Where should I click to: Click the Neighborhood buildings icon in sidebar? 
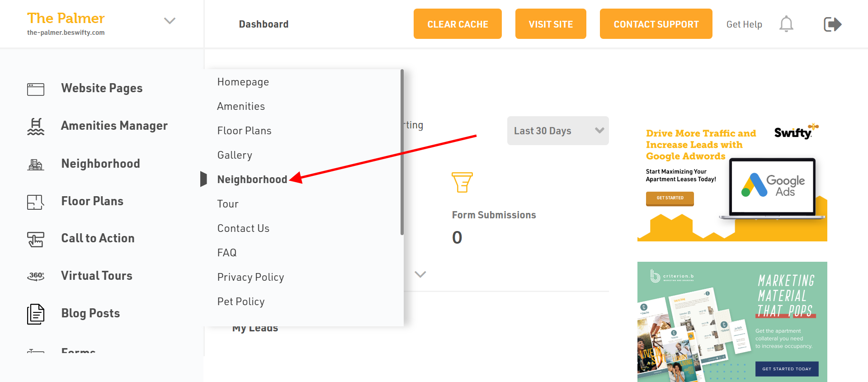click(36, 165)
